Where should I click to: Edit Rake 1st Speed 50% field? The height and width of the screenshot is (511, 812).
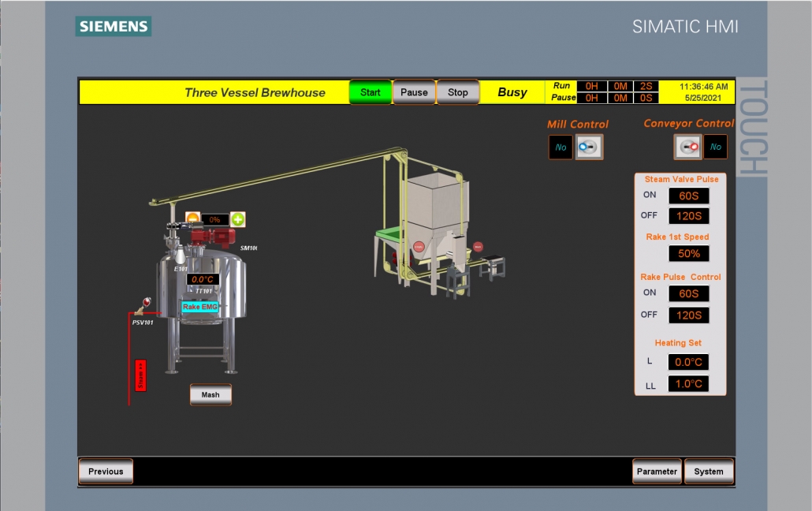(x=689, y=253)
